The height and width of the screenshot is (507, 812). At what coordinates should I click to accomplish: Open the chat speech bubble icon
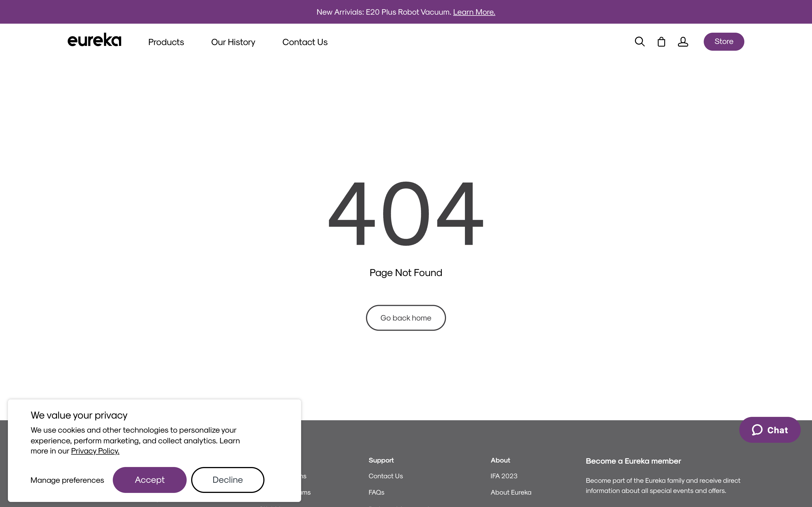click(x=758, y=430)
